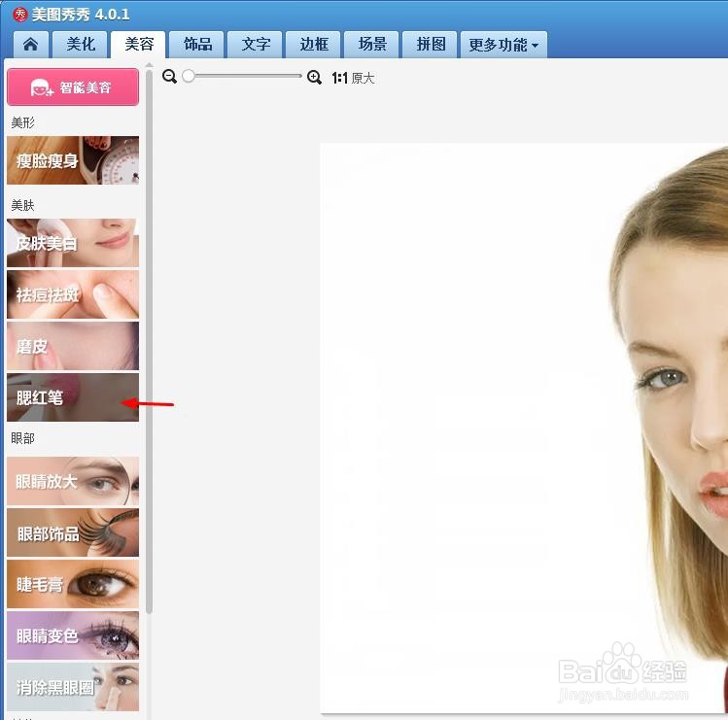Open the 拼图 tab
The width and height of the screenshot is (728, 720).
(x=430, y=45)
